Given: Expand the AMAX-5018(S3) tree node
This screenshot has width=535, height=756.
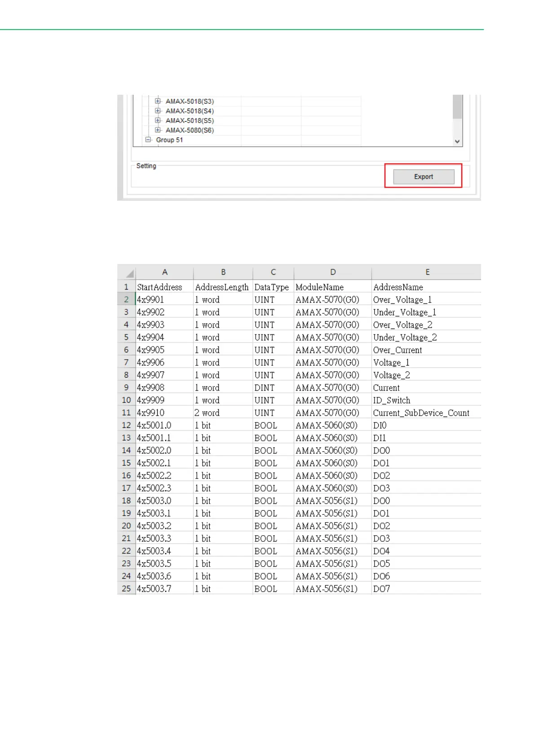Looking at the screenshot, I should click(x=158, y=101).
